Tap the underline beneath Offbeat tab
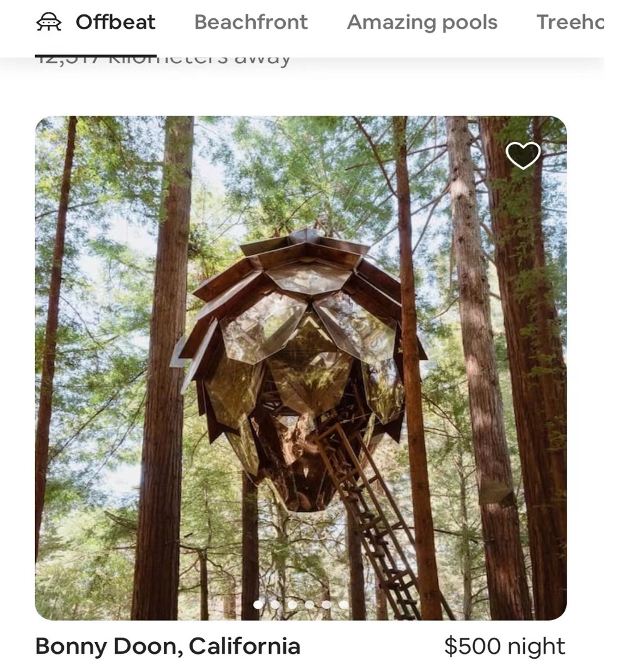 tap(96, 56)
